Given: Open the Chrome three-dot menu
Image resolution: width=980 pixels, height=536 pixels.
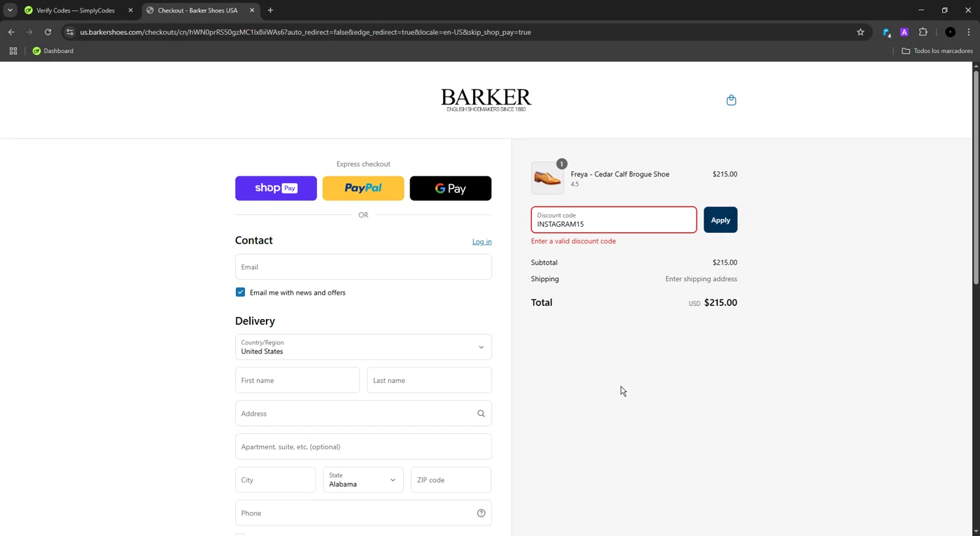Looking at the screenshot, I should tap(969, 32).
